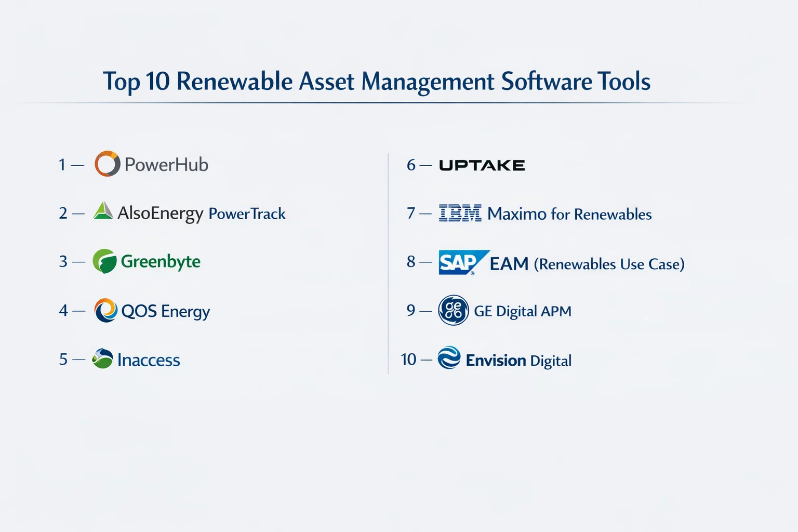Select the Greenbyte green leaf logo
Viewport: 798px width, 532px height.
(x=104, y=261)
